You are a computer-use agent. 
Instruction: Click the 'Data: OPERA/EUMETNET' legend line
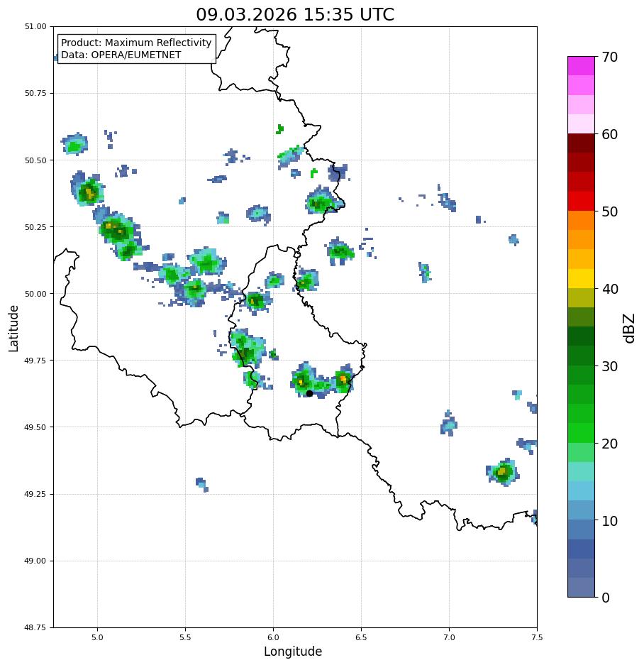click(121, 55)
